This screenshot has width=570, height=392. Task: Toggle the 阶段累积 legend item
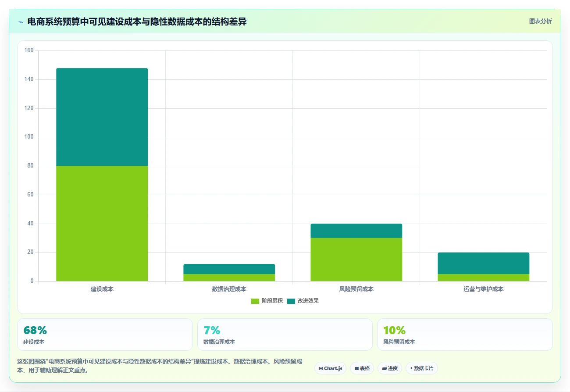(267, 301)
